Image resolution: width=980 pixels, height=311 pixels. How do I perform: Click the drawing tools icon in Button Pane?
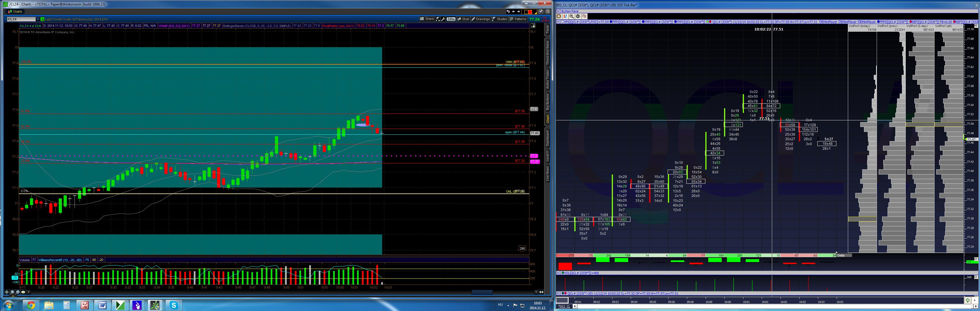pos(584,16)
